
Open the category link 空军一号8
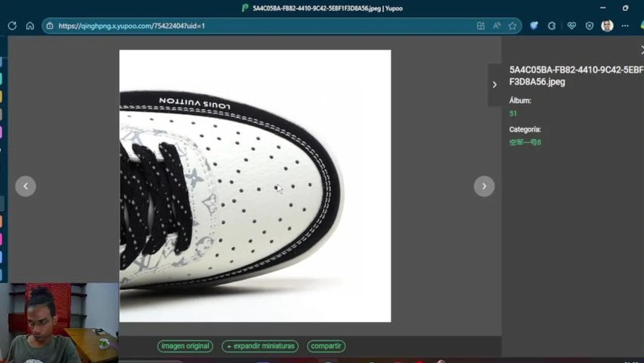point(525,142)
